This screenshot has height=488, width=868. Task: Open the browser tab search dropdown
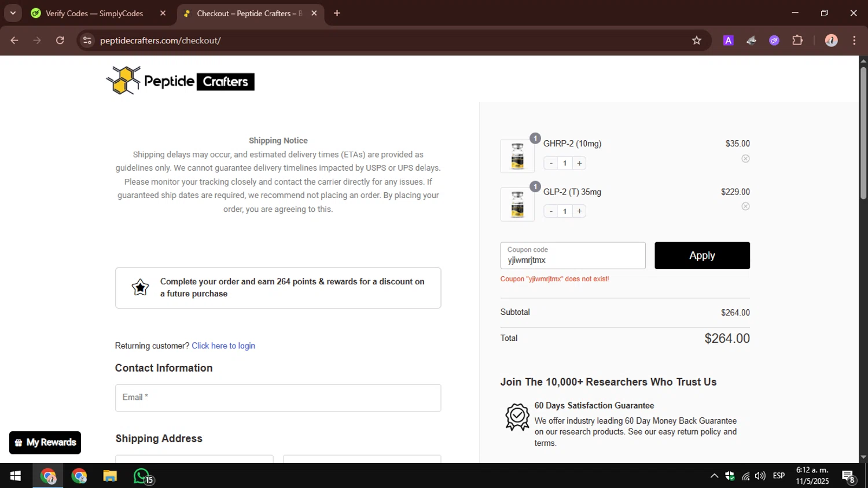[x=13, y=13]
